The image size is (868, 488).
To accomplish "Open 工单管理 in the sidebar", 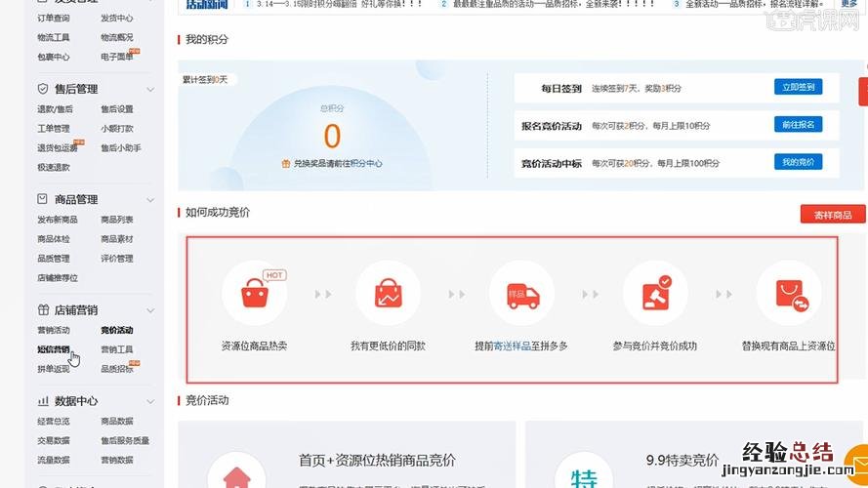I will (54, 129).
